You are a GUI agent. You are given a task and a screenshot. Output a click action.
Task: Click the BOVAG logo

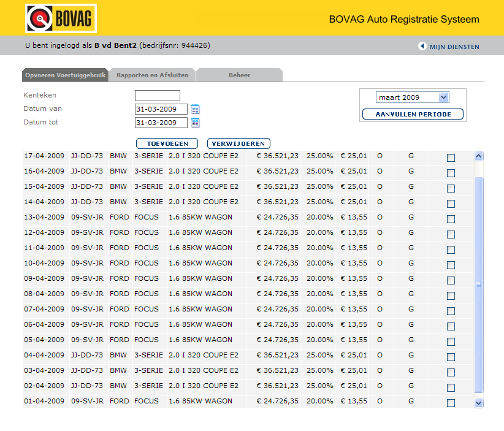[x=61, y=18]
